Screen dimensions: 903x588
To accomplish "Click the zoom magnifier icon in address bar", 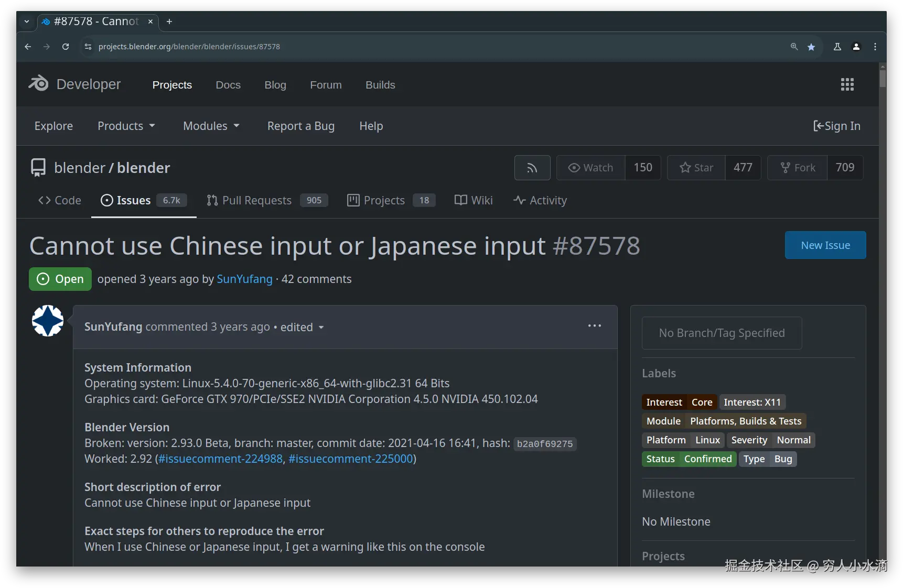I will pyautogui.click(x=794, y=47).
